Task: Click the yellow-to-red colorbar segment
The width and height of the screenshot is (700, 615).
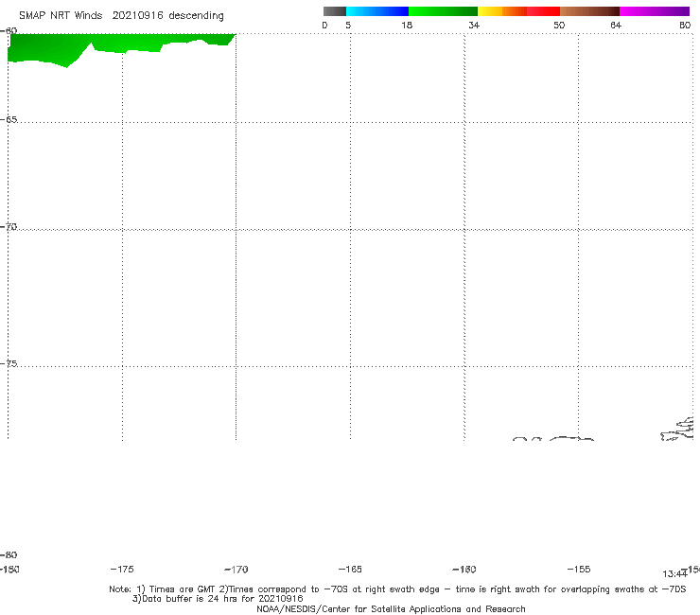Action: click(x=518, y=11)
